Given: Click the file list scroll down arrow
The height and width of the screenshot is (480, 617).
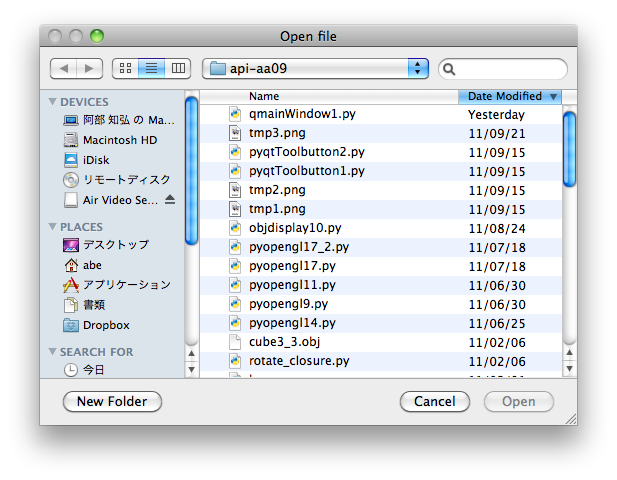Looking at the screenshot, I should click(x=569, y=369).
